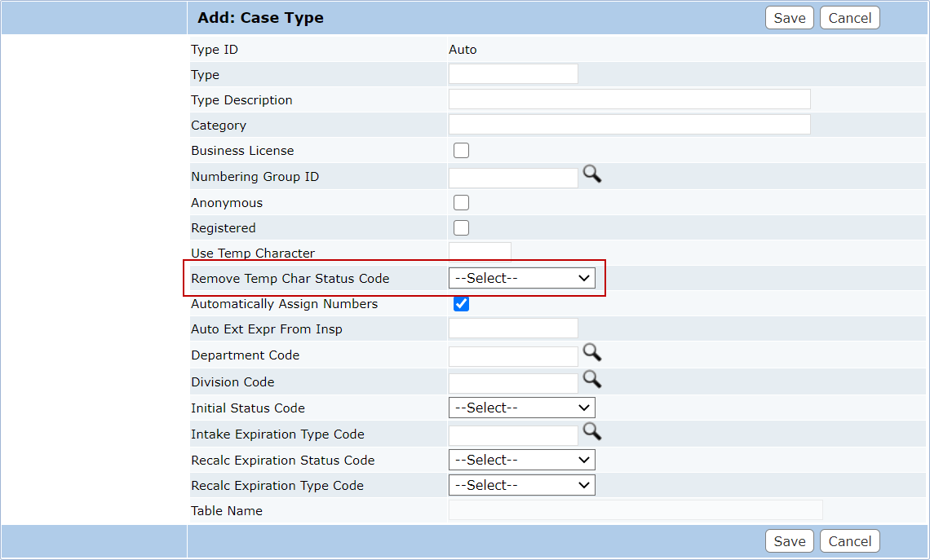Screen dimensions: 930x560
Task: Open Remove Temp Char Status Code dropdown
Action: (521, 279)
